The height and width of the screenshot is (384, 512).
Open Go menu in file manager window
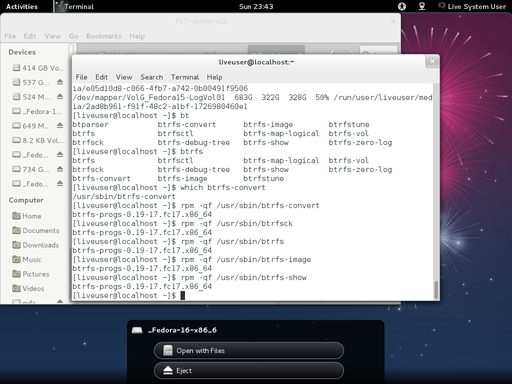74,36
